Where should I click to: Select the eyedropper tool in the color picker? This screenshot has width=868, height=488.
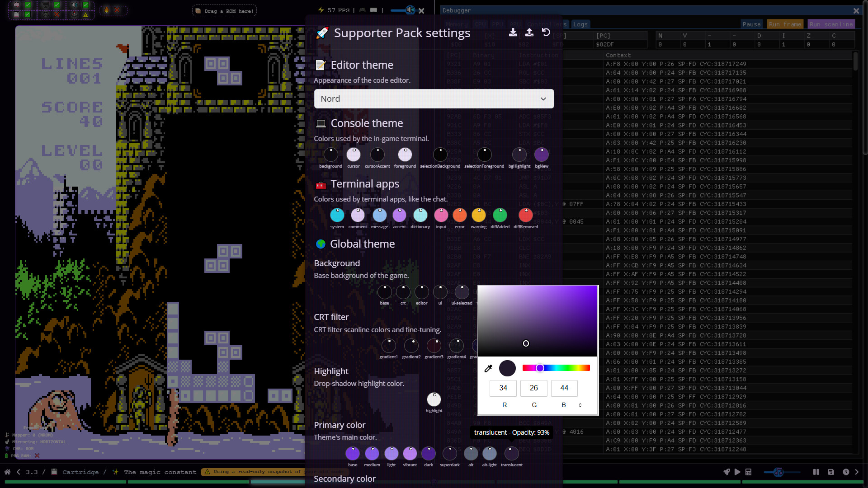(488, 368)
